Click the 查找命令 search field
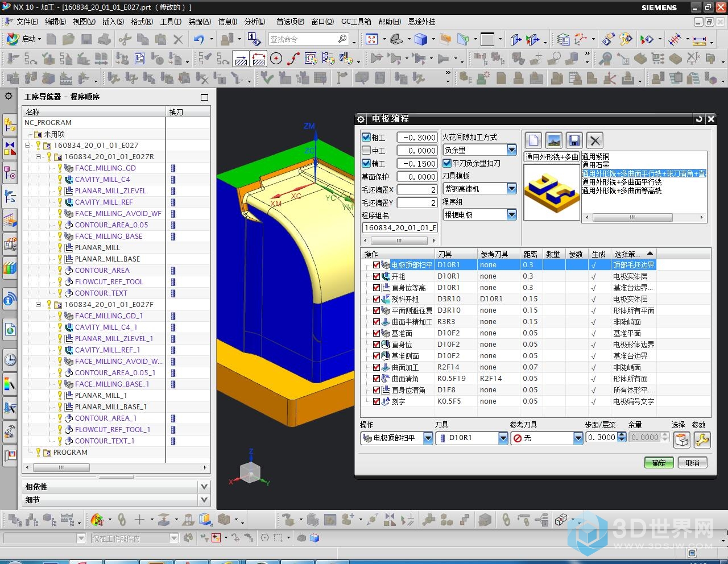 click(x=309, y=39)
